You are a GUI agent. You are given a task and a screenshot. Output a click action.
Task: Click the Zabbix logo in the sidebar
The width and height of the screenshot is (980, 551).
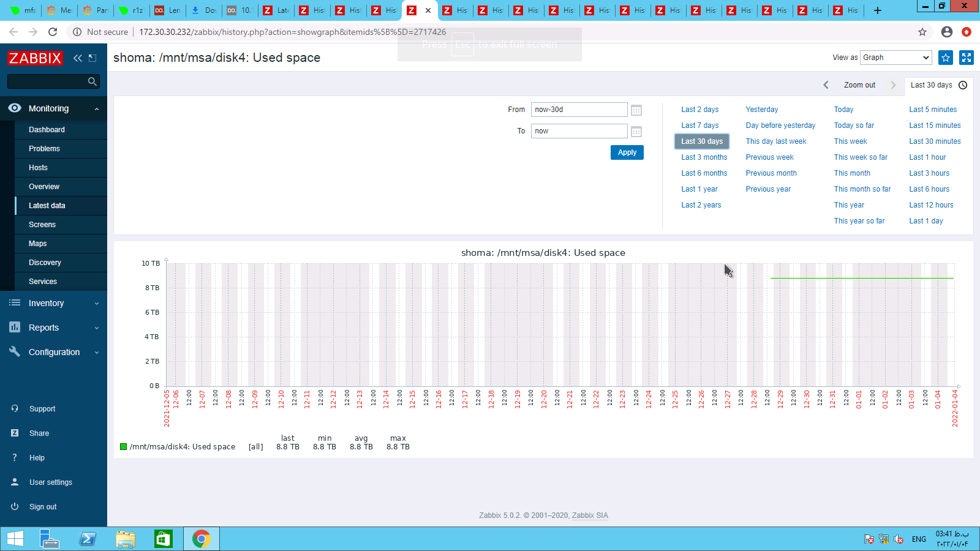point(35,58)
